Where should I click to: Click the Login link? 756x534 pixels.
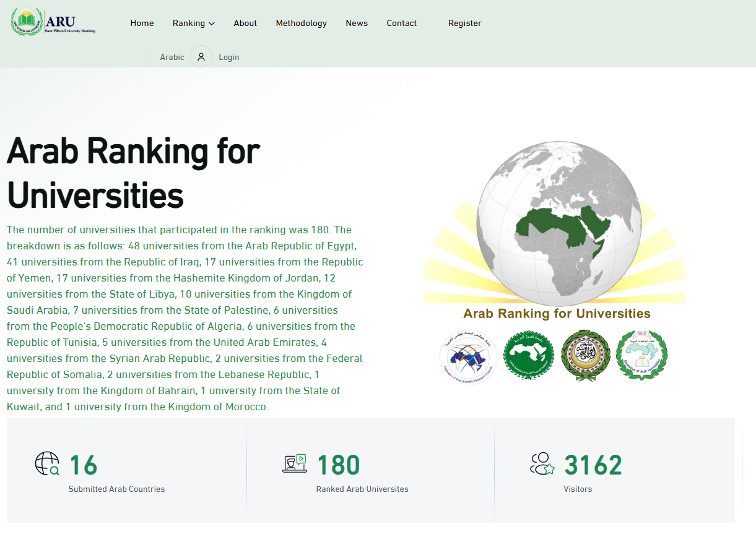[x=228, y=57]
